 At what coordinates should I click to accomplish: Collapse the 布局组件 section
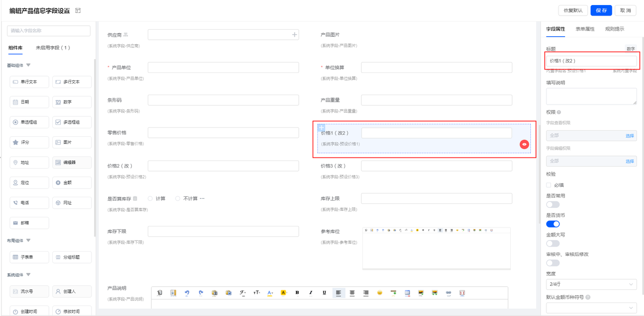tap(28, 241)
